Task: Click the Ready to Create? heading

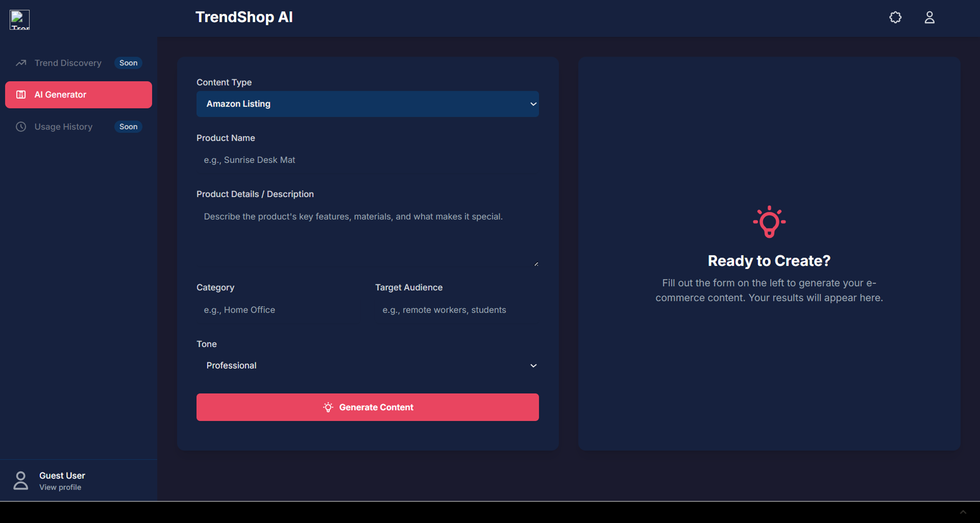Action: point(769,261)
